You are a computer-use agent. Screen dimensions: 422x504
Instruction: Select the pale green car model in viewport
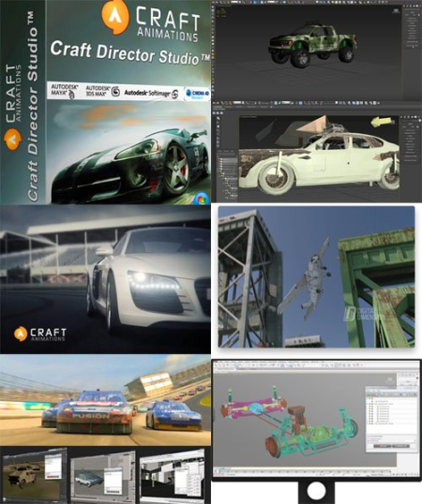pyautogui.click(x=320, y=162)
